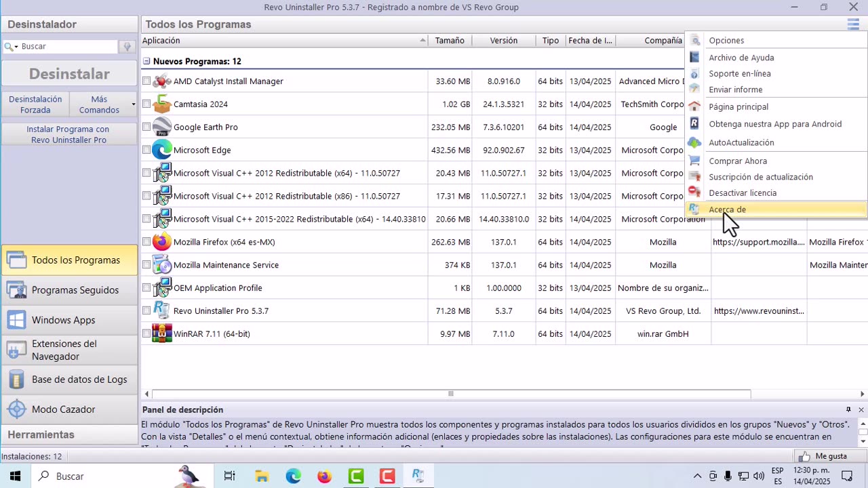This screenshot has width=868, height=488.
Task: Click the Buscar search field in sidebar
Action: coord(68,47)
